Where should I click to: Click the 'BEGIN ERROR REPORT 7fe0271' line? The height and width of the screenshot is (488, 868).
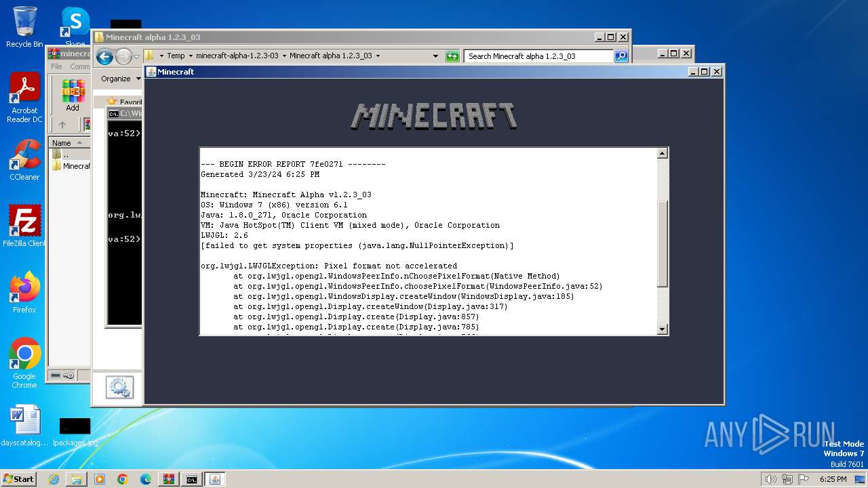(293, 164)
